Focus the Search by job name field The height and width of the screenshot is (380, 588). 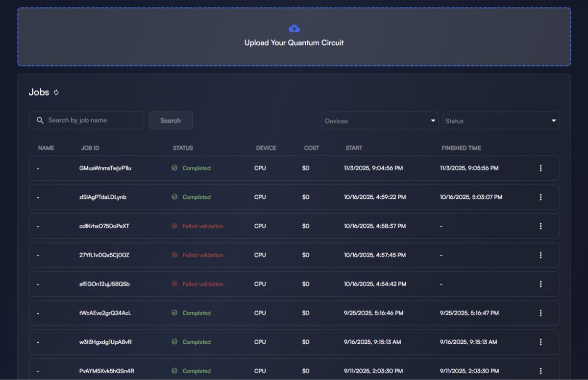click(x=87, y=120)
